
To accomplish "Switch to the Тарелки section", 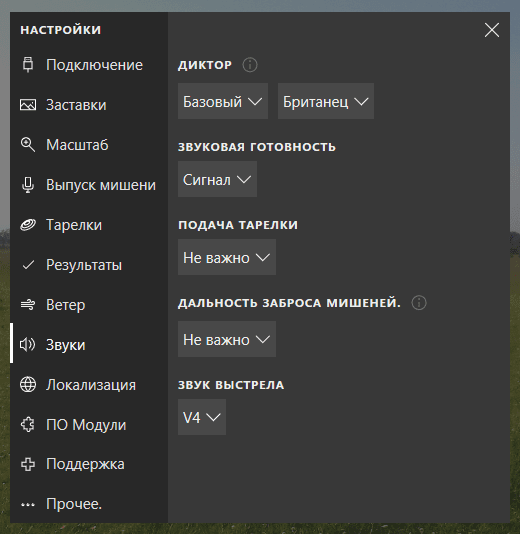I will pyautogui.click(x=74, y=225).
